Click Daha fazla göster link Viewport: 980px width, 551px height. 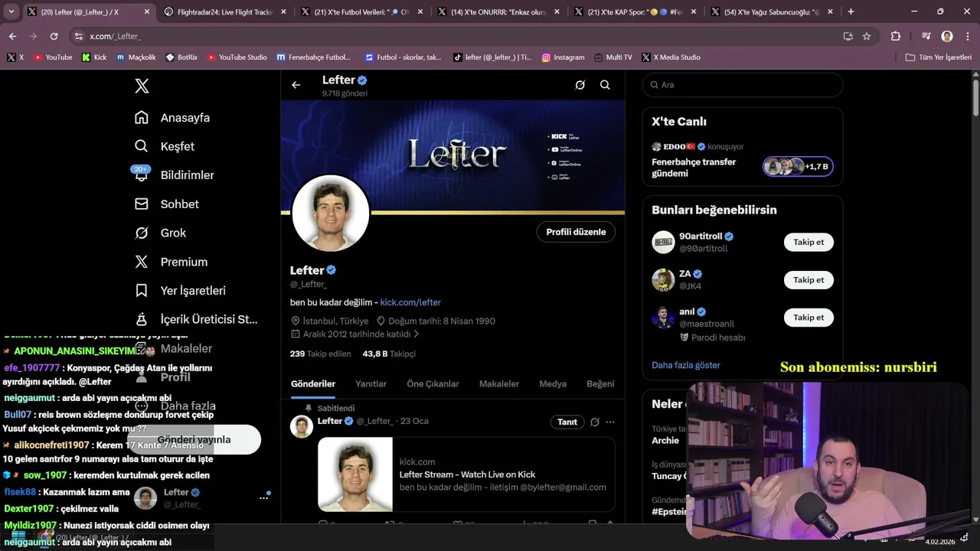(686, 365)
